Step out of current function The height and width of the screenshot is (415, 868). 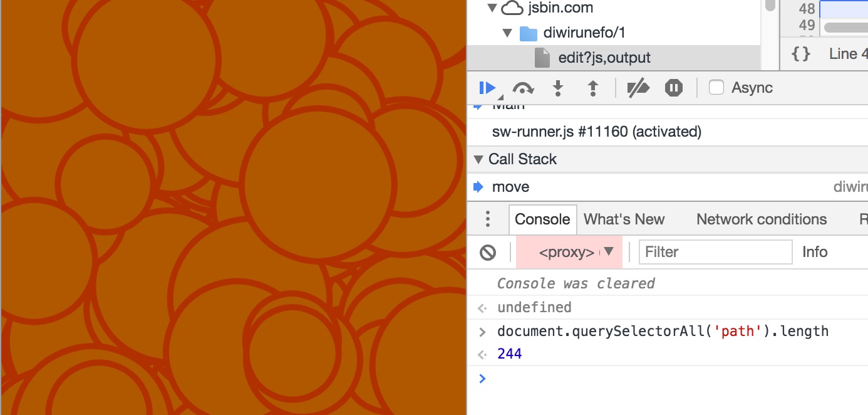593,88
